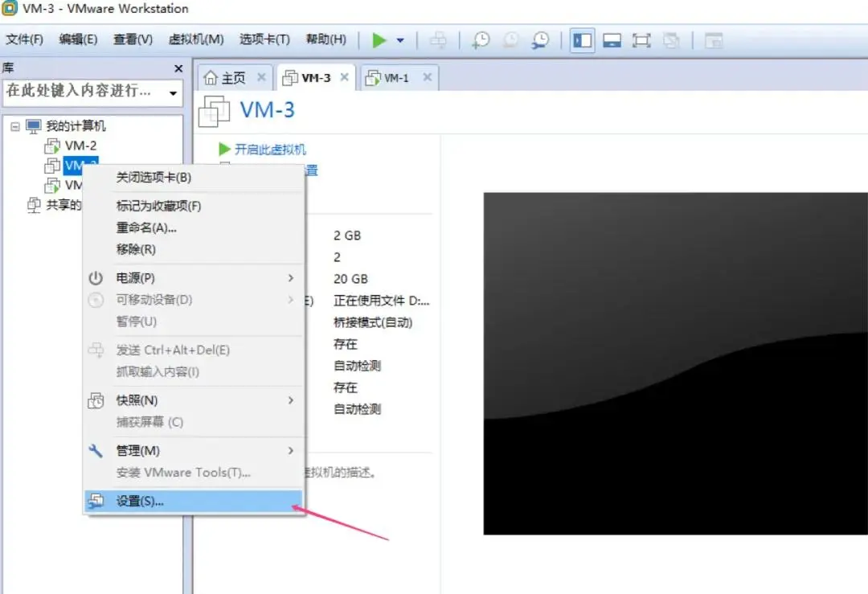
Task: Open the 快照(N) submenu
Action: pos(194,400)
